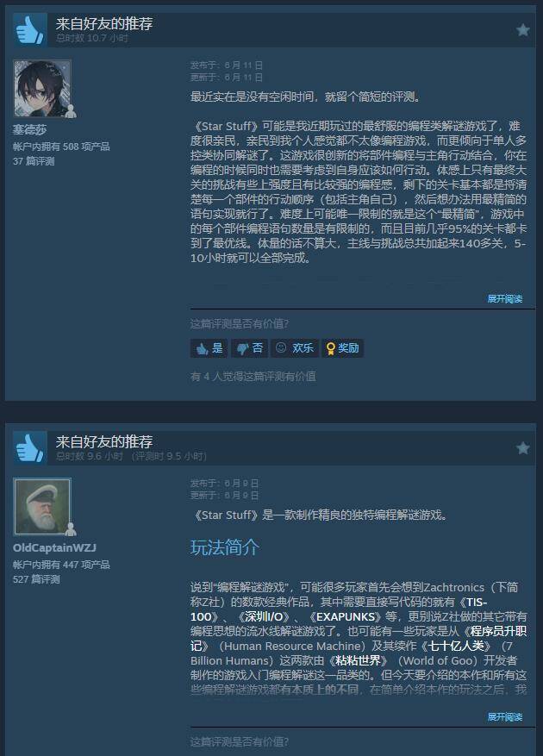Viewport: 543px width, 756px height.
Task: View the 37 reviews by 塞德莎
Action: pyautogui.click(x=34, y=161)
